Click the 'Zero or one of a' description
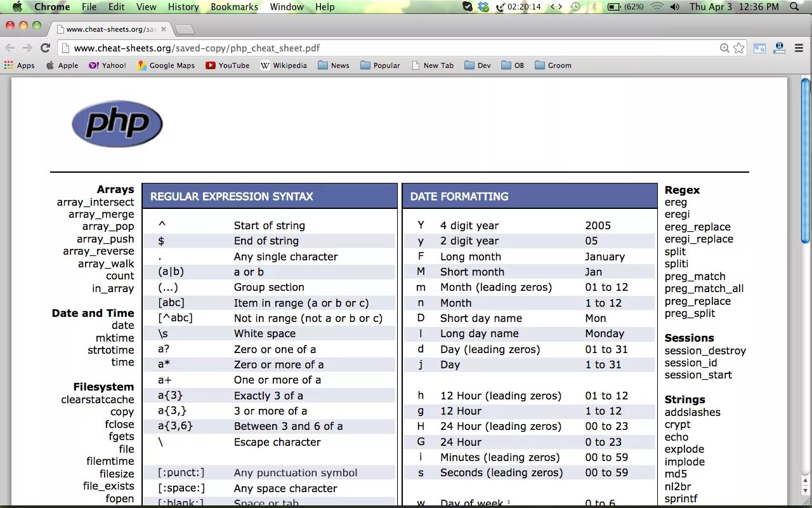812x508 pixels. point(275,349)
